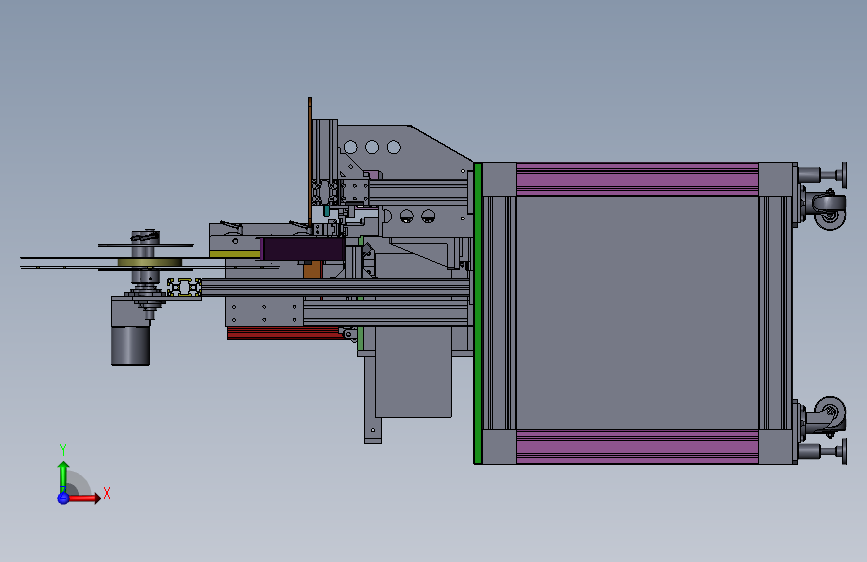Select the gray rectangular cover below the rails

click(x=413, y=372)
